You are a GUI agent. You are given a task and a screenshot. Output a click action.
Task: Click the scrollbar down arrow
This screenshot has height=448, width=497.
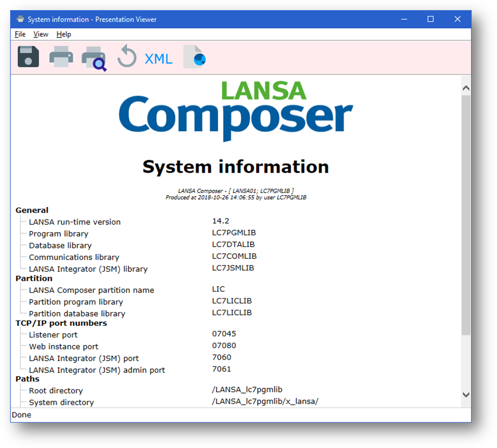[466, 395]
